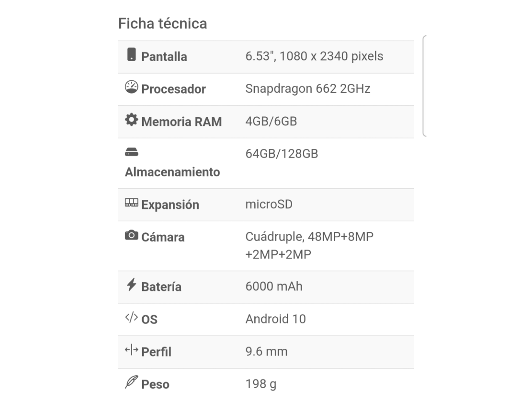Viewport: 532px width, 399px height.
Task: Select the Snapdragon 662 2GHz value
Action: coord(308,89)
